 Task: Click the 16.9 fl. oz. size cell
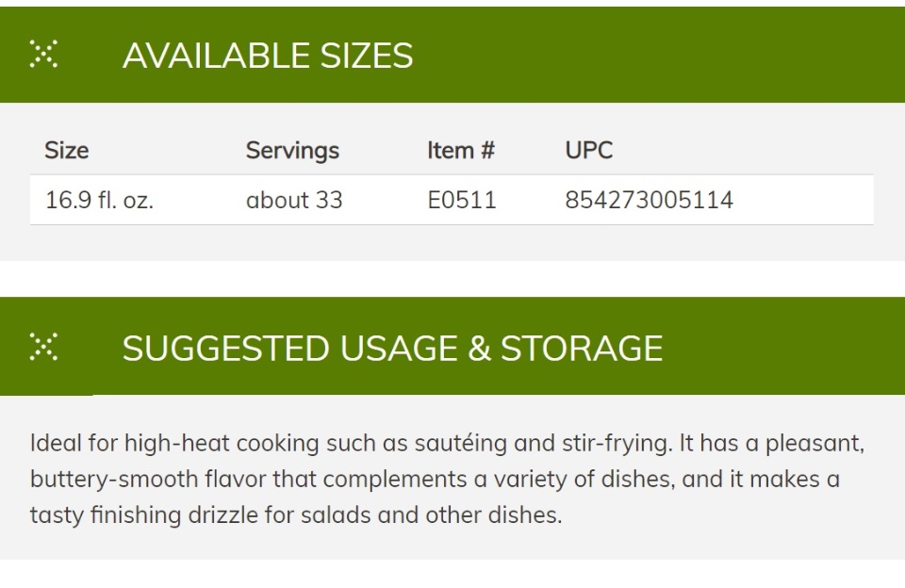coord(99,200)
